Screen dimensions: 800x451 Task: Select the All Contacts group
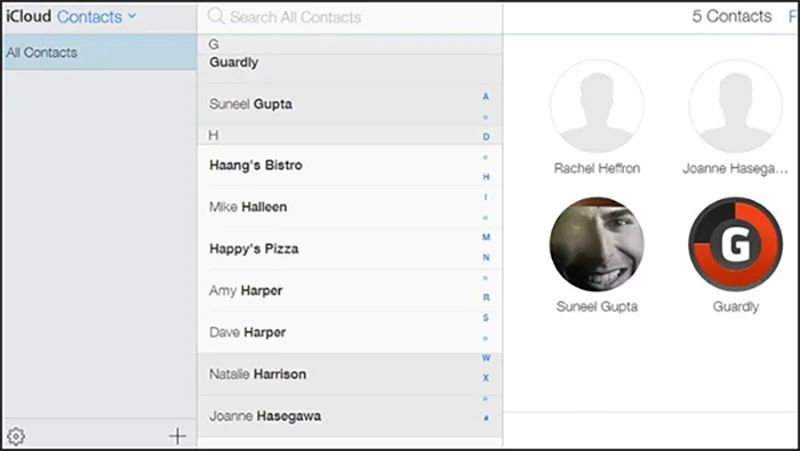[99, 52]
